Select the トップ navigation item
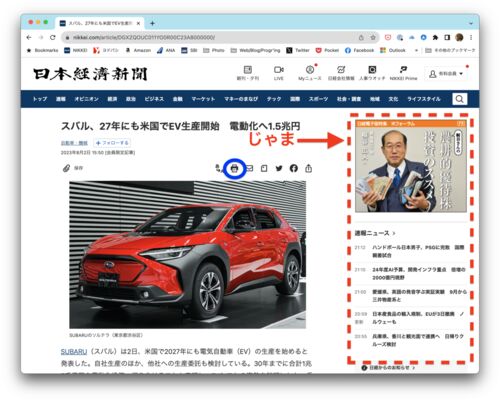The width and height of the screenshot is (500, 401). click(40, 99)
